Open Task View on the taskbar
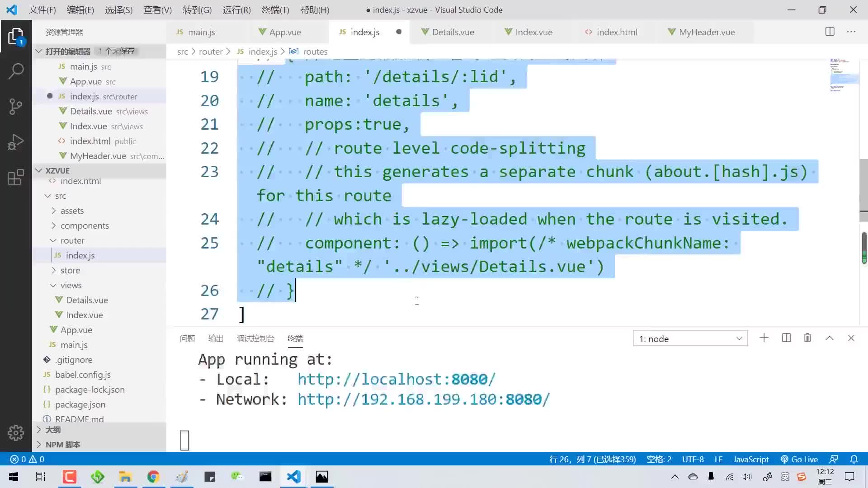868x488 pixels. [41, 477]
